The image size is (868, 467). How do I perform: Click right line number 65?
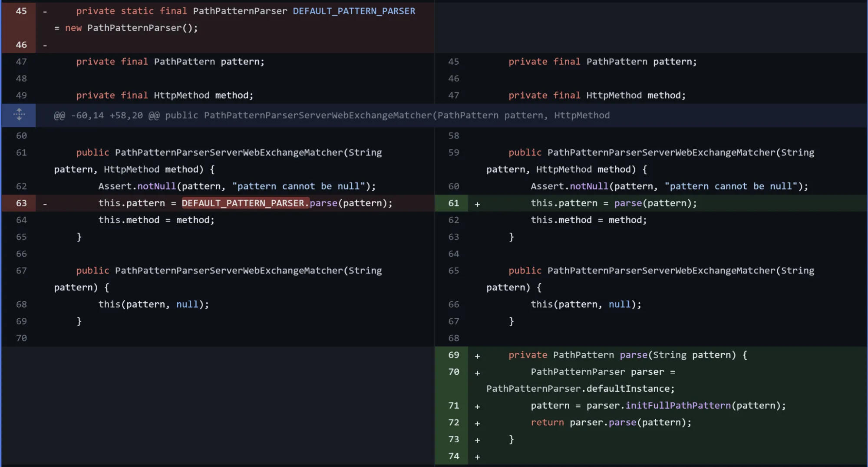click(453, 271)
